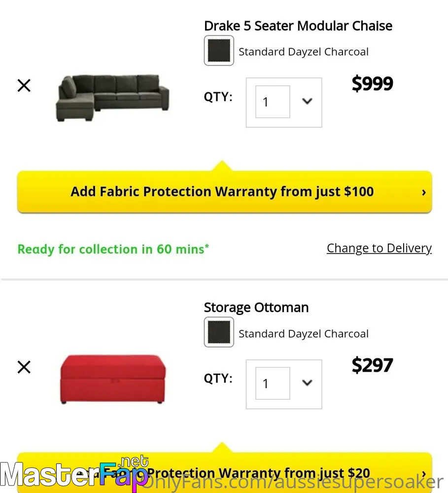Expand quantity dropdown arrow for Drake chaise
Screen dimensions: 448x493
coord(307,101)
